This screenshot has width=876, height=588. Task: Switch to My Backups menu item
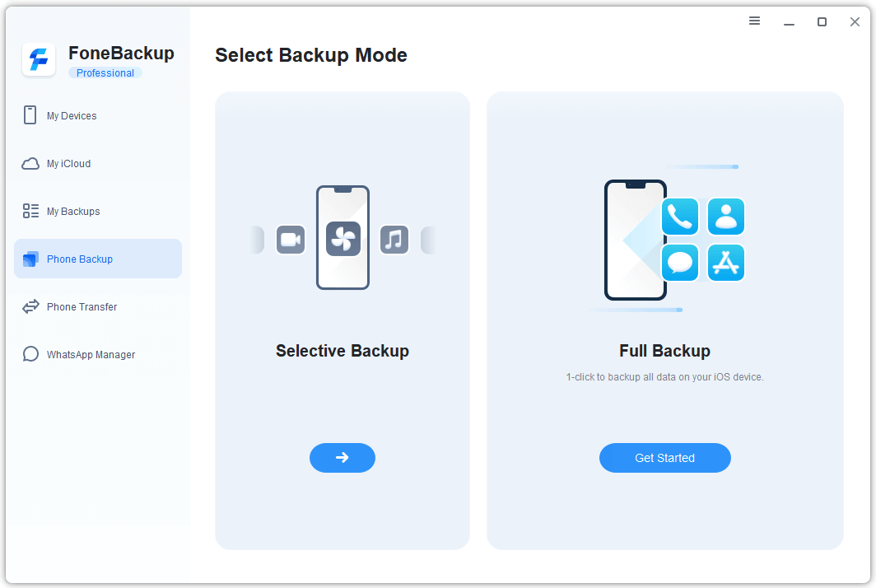click(x=73, y=212)
